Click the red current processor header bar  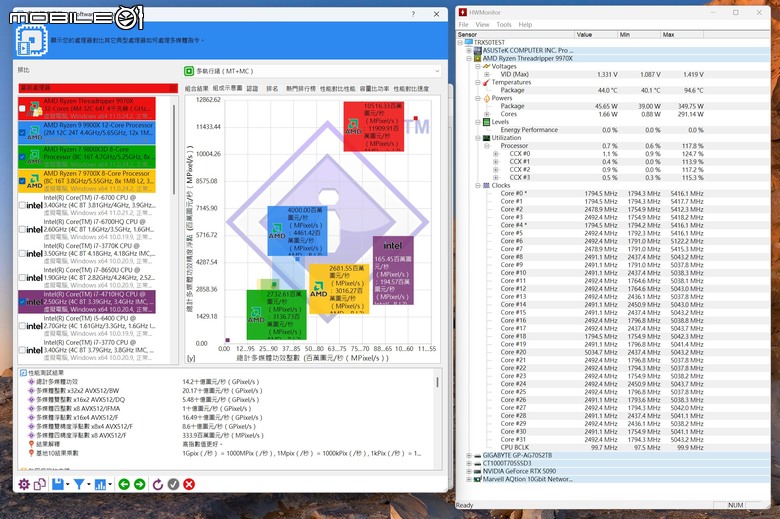[x=98, y=88]
